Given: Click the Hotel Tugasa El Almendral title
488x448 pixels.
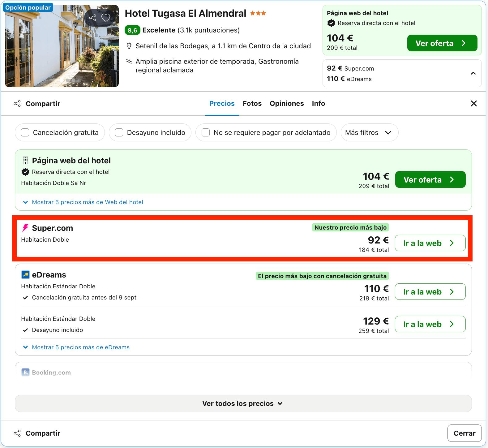Looking at the screenshot, I should (x=186, y=13).
